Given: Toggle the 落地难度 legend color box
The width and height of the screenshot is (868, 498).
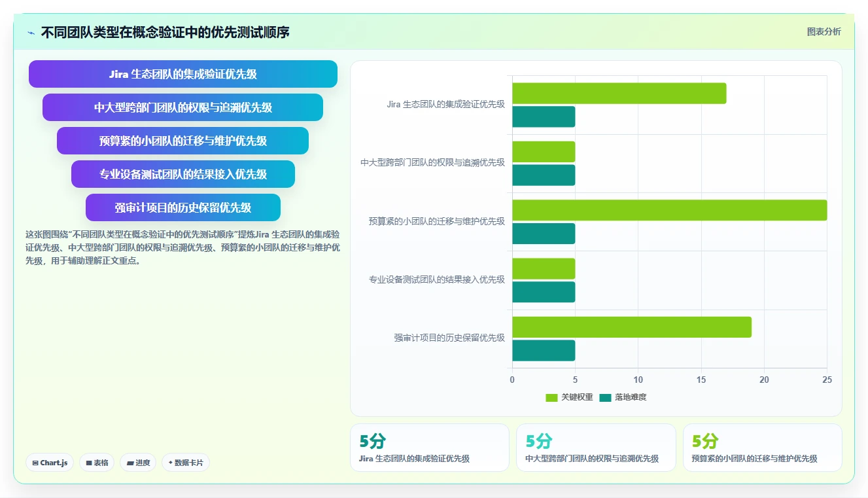Looking at the screenshot, I should click(x=605, y=397).
